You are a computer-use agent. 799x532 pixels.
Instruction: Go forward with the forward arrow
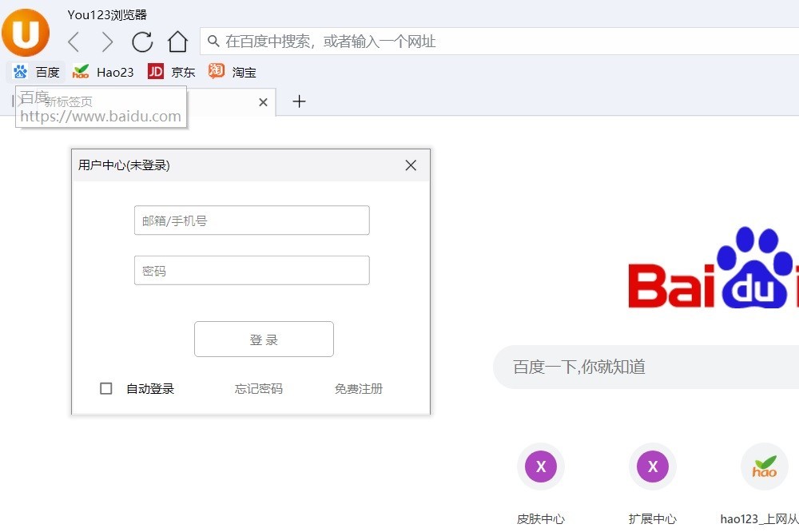(107, 42)
